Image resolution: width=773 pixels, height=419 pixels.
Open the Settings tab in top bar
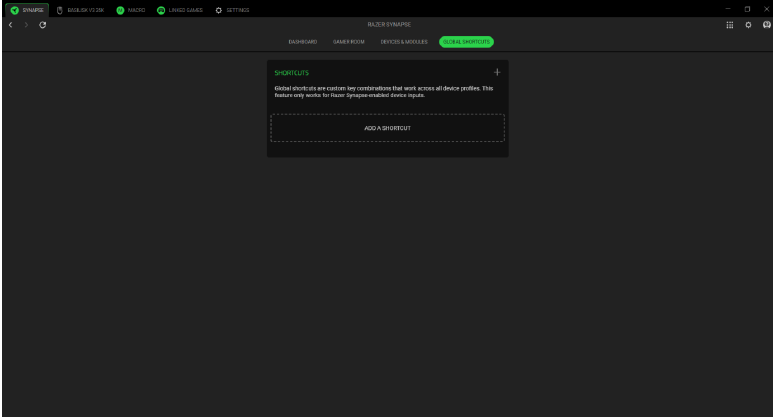click(232, 10)
